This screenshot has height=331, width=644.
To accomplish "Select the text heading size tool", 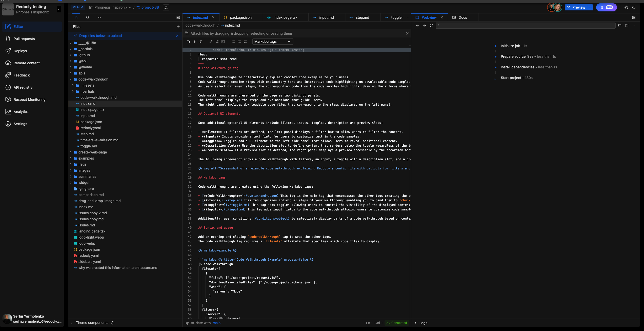I will (189, 42).
